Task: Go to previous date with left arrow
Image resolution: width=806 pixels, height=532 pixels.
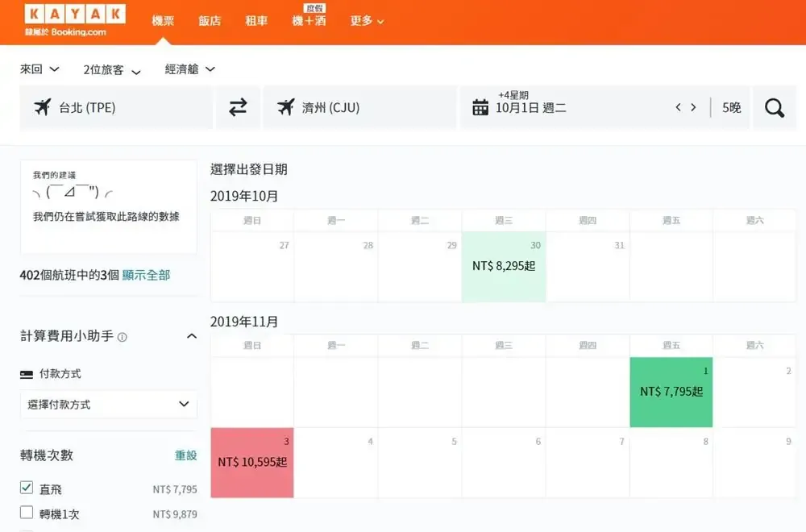Action: 679,107
